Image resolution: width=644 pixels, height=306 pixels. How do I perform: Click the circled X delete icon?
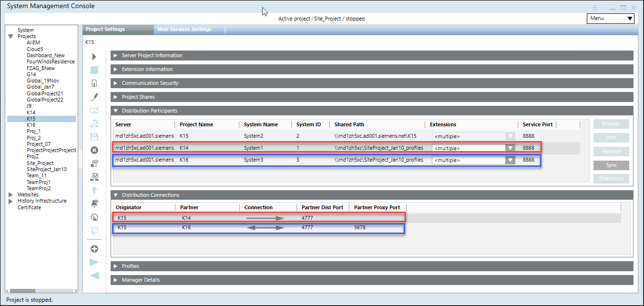94,150
